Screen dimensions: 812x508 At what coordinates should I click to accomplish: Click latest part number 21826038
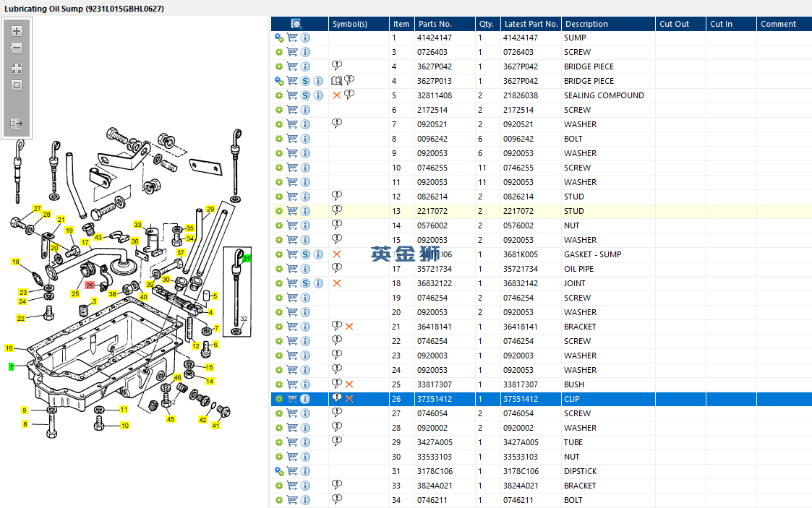[521, 95]
